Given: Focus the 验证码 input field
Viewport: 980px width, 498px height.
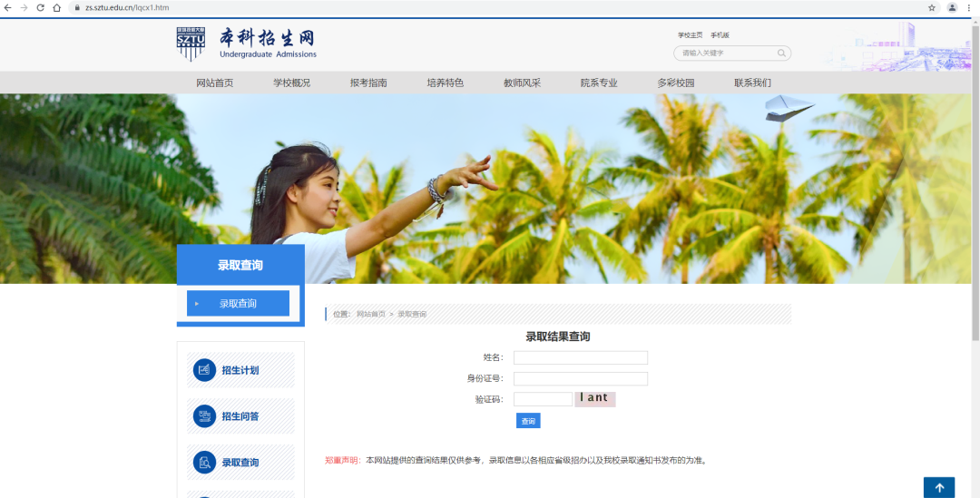Looking at the screenshot, I should [x=544, y=398].
